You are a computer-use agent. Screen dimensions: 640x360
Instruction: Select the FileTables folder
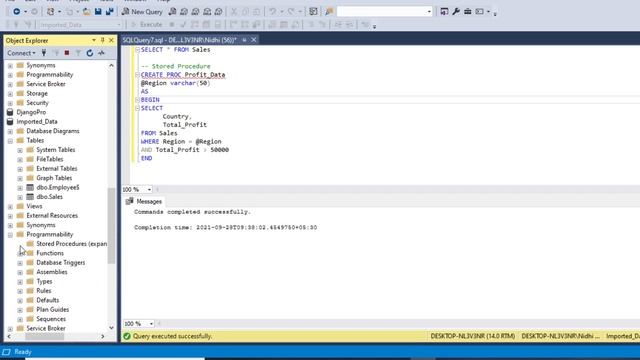[x=50, y=159]
